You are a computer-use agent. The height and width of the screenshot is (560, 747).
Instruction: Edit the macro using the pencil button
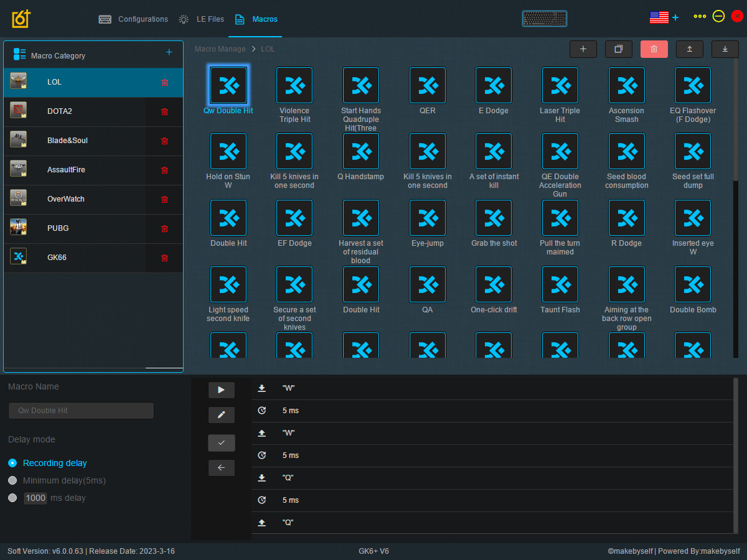coord(222,415)
